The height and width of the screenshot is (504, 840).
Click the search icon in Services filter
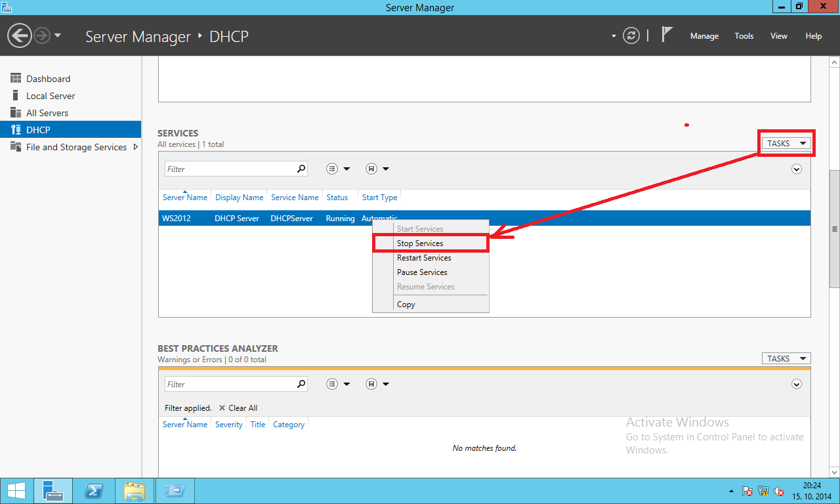coord(301,169)
